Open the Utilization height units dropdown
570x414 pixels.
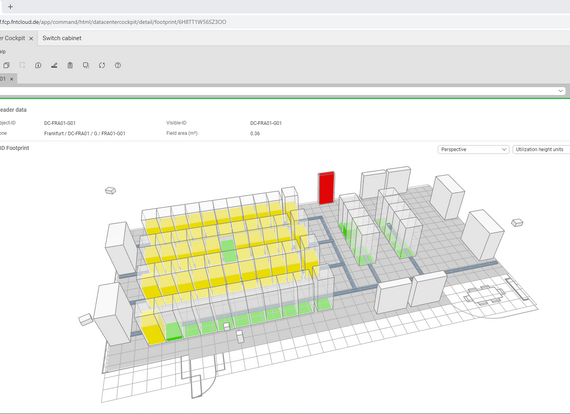(x=541, y=149)
